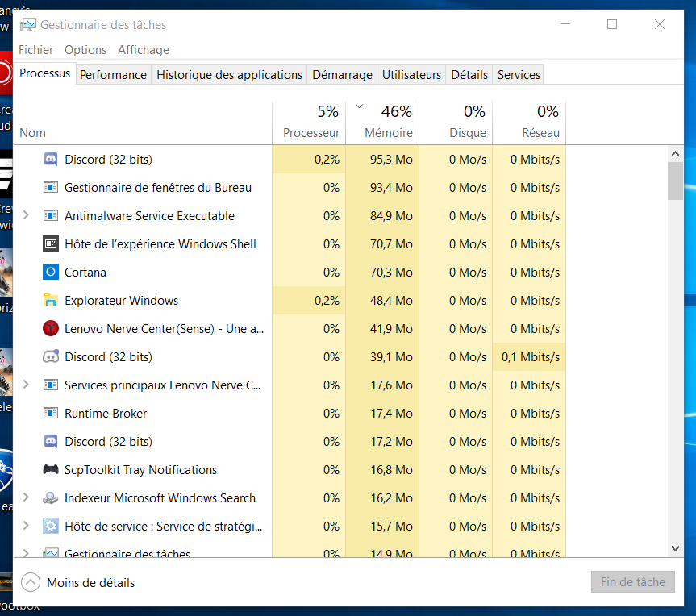Screen dimensions: 696x616
Task: Switch to the Détails tab
Action: click(x=469, y=74)
